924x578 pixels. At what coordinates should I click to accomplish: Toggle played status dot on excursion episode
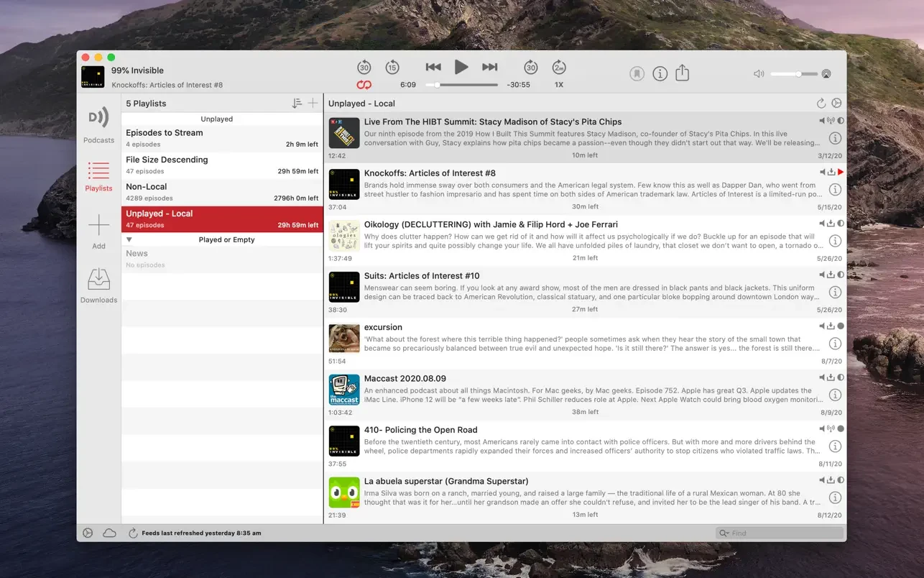[841, 326]
